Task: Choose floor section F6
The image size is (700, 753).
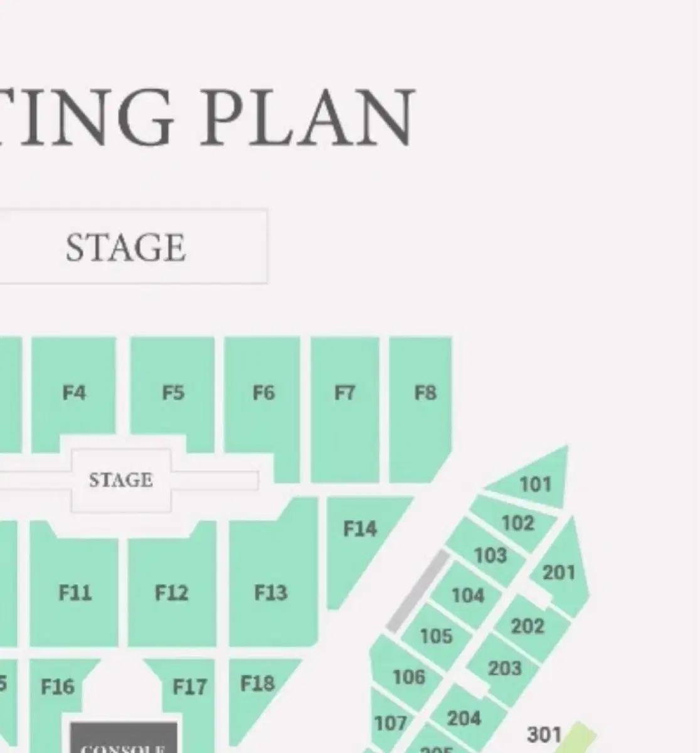Action: tap(263, 393)
